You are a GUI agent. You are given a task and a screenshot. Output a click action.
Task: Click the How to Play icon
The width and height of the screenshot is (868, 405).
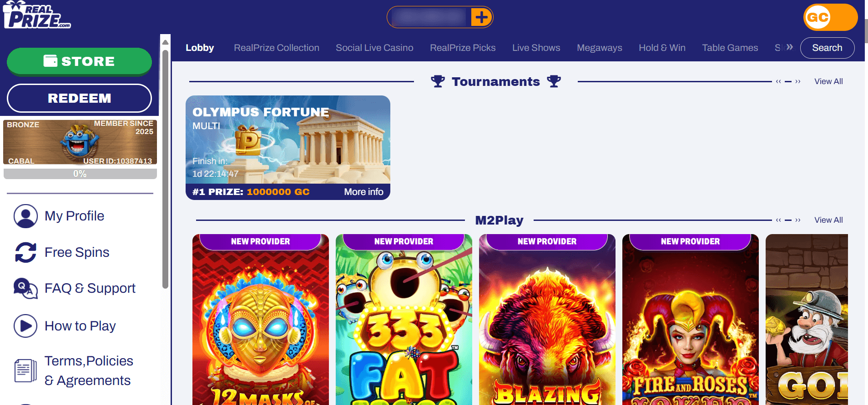pos(25,326)
